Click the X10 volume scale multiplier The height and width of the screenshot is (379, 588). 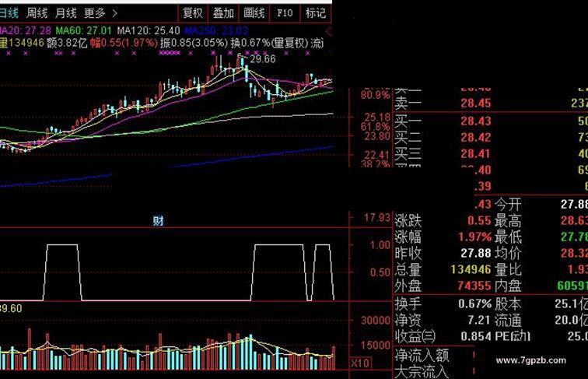pos(359,363)
